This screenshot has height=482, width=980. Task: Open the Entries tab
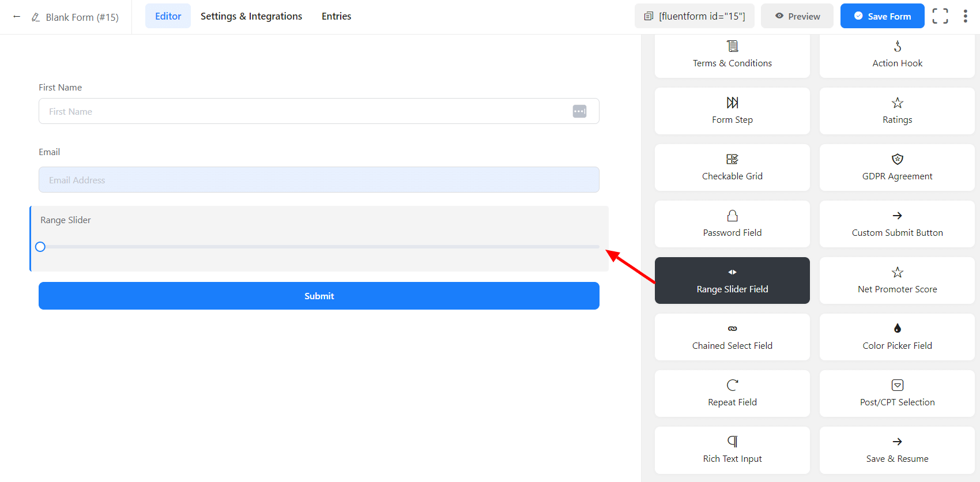point(336,16)
